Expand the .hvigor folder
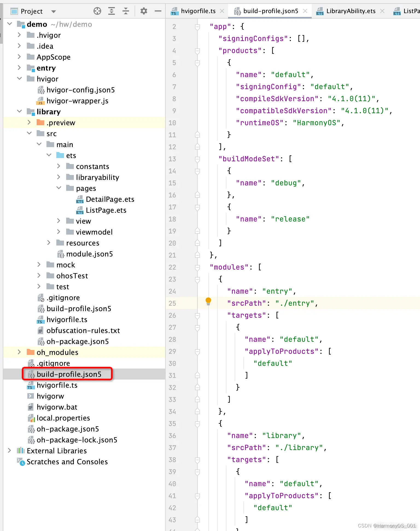The height and width of the screenshot is (531, 420). pyautogui.click(x=19, y=35)
